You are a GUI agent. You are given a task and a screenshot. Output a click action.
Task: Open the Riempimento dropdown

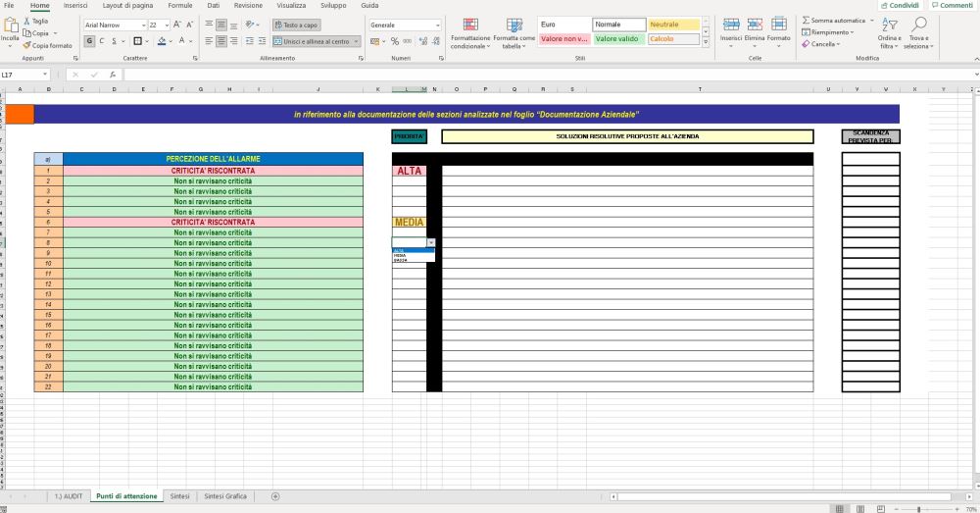point(827,32)
